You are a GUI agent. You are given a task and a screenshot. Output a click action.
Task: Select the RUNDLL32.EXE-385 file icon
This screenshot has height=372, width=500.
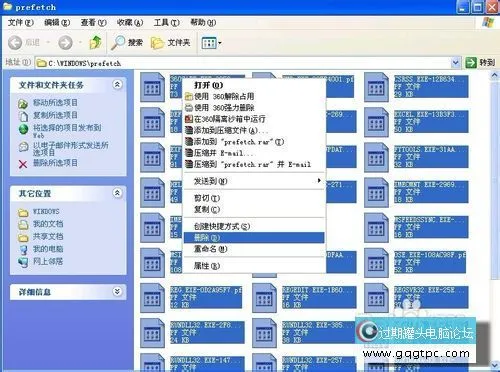[264, 333]
